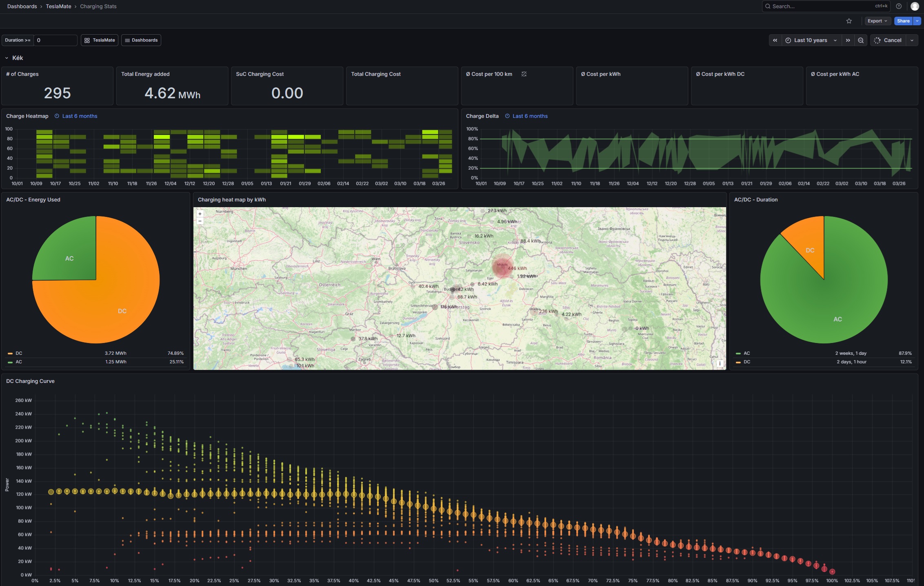Click the user profile avatar
This screenshot has height=586, width=924.
pyautogui.click(x=915, y=6)
